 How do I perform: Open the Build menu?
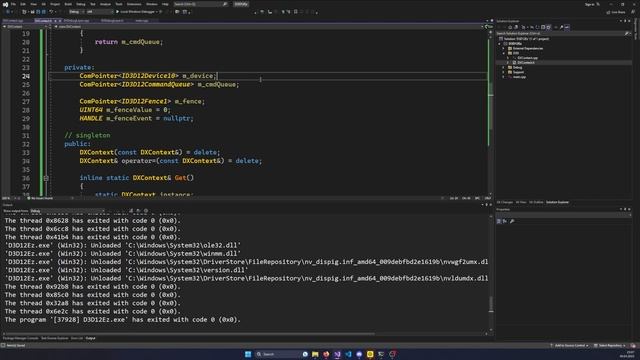tap(68, 4)
